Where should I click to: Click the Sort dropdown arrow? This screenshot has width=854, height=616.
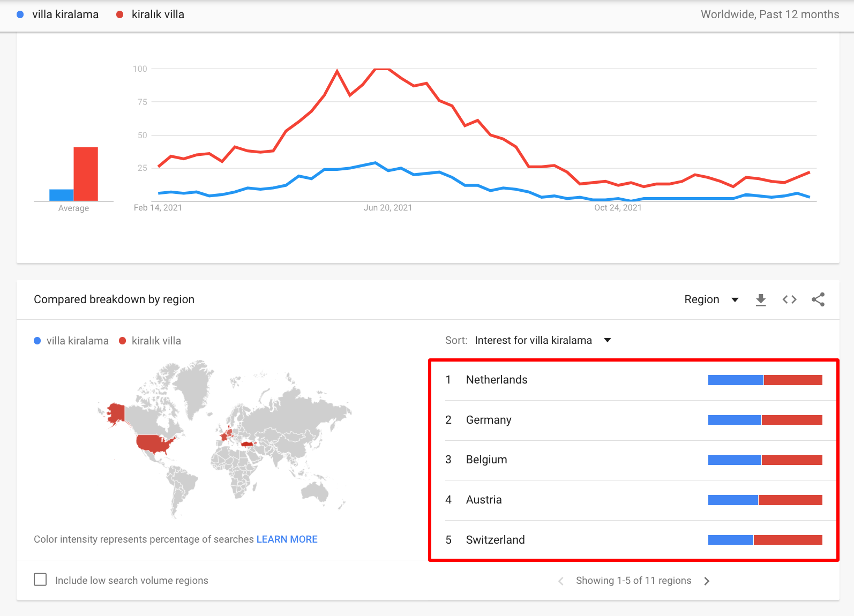(x=608, y=340)
